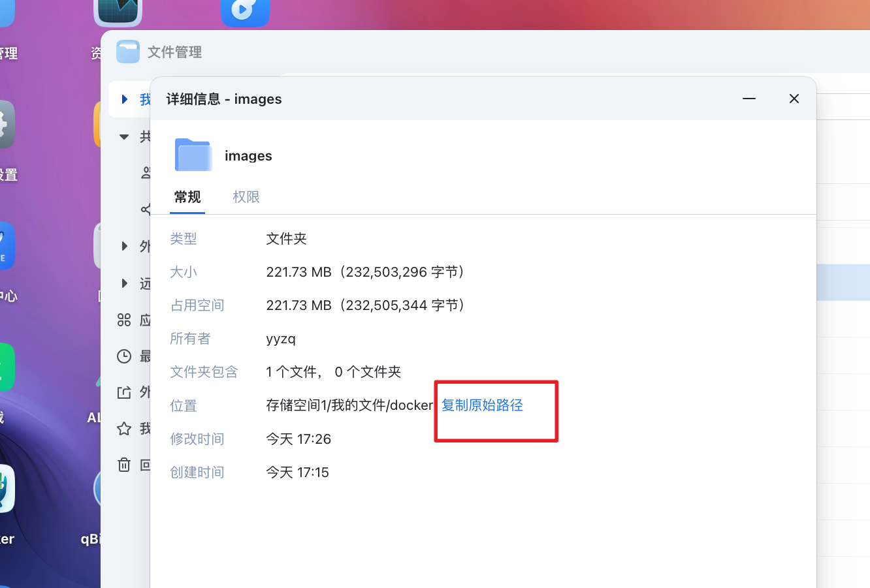Click the external share arrow icon in sidebar
The image size is (870, 588).
(124, 392)
